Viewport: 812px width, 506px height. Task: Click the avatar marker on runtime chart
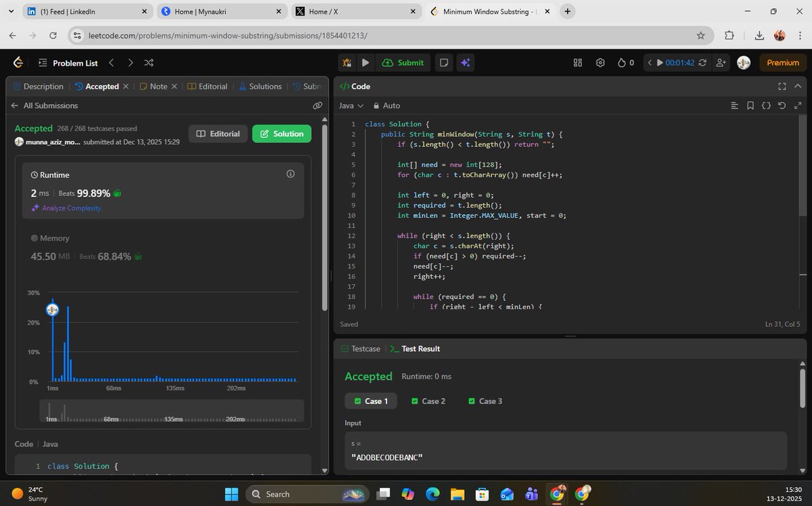pos(52,309)
